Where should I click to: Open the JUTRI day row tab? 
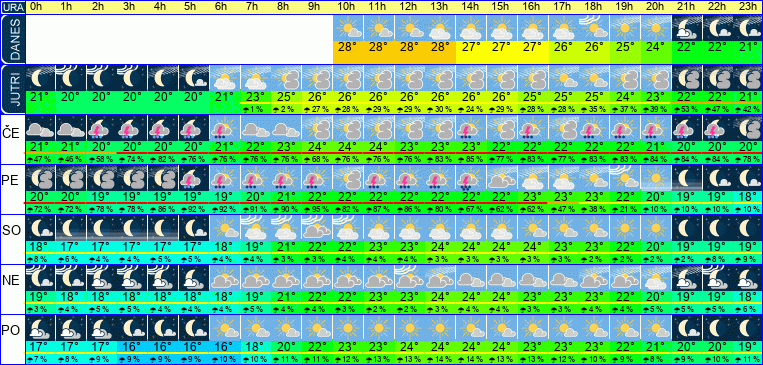(13, 90)
